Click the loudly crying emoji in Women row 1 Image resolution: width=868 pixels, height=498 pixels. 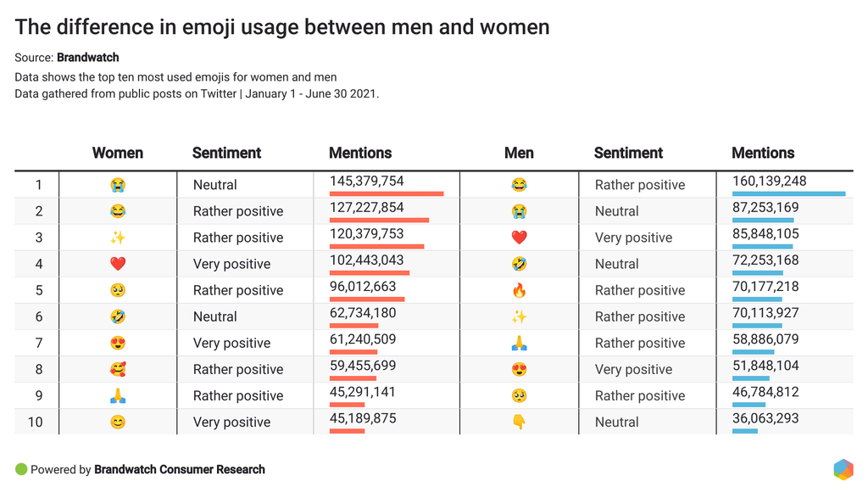point(118,185)
